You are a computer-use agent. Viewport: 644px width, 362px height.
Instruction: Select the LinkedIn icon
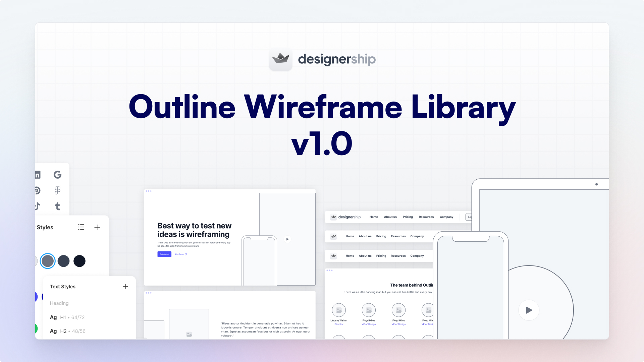coord(37,175)
